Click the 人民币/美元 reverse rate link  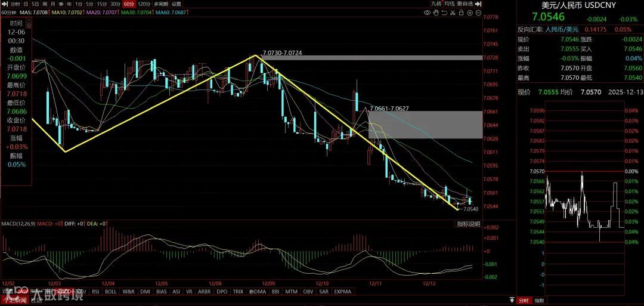click(x=562, y=30)
